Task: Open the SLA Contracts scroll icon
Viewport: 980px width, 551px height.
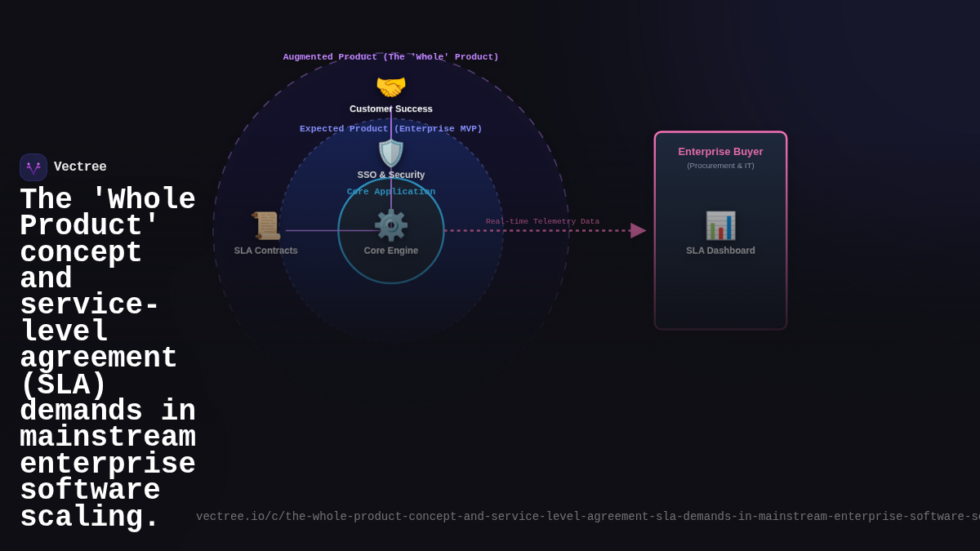Action: click(265, 224)
